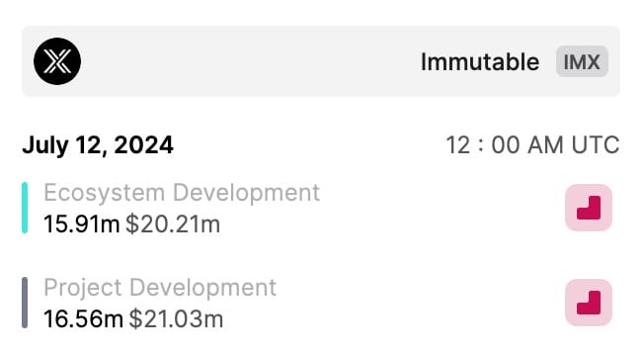Click the teal Ecosystem Development color bar
The image size is (644, 356).
pos(25,208)
